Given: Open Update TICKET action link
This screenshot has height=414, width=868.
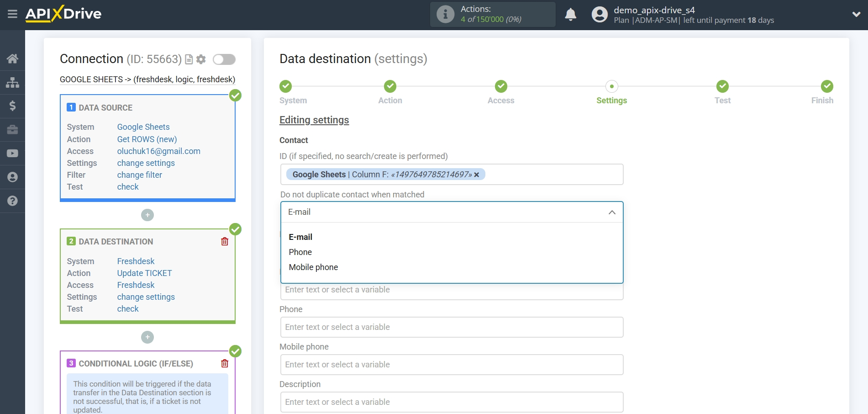Looking at the screenshot, I should pos(144,273).
